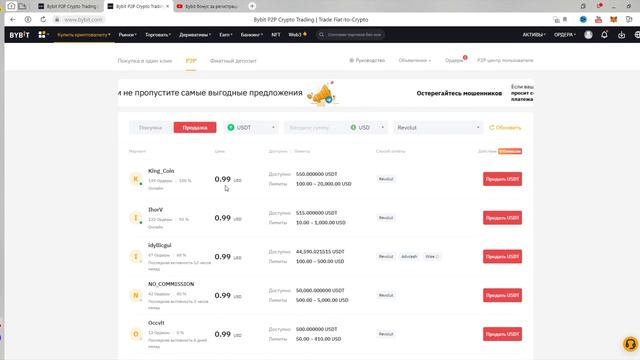Open the USDT coin dropdown
Screen dimensions: 640x360
tap(251, 128)
